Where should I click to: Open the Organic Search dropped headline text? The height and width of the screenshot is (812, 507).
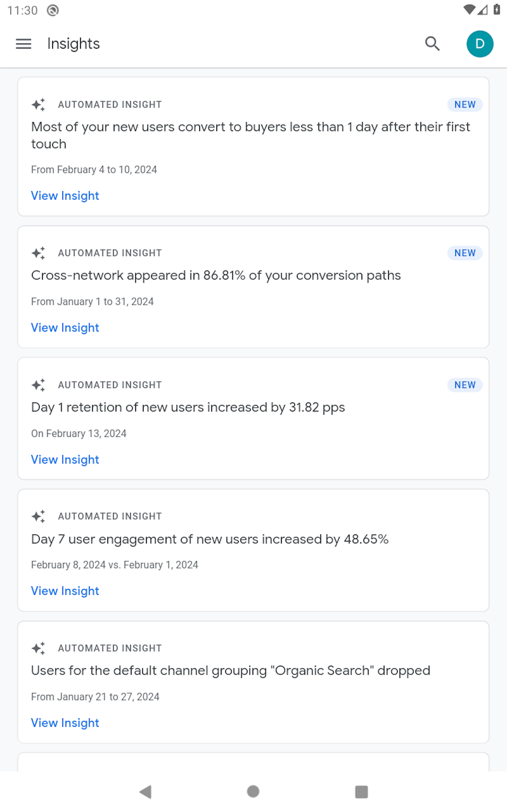[231, 671]
